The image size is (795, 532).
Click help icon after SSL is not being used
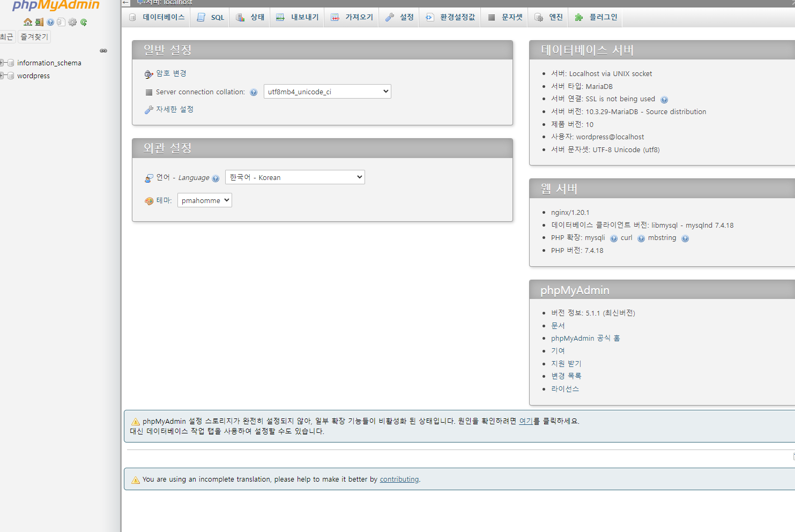pos(664,100)
